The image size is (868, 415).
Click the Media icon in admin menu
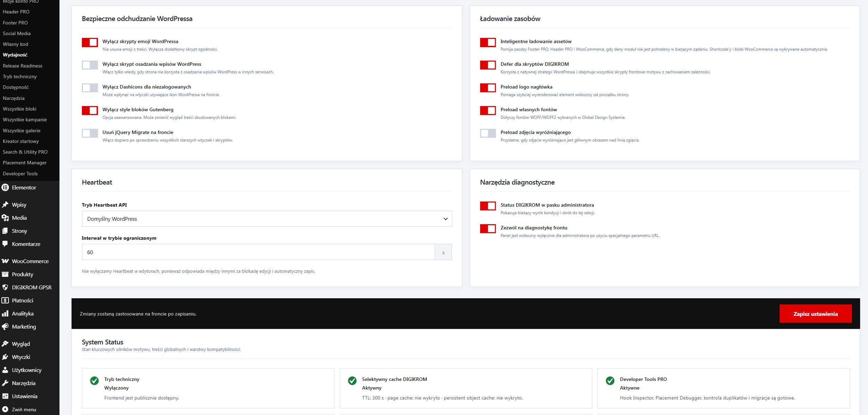pos(5,218)
